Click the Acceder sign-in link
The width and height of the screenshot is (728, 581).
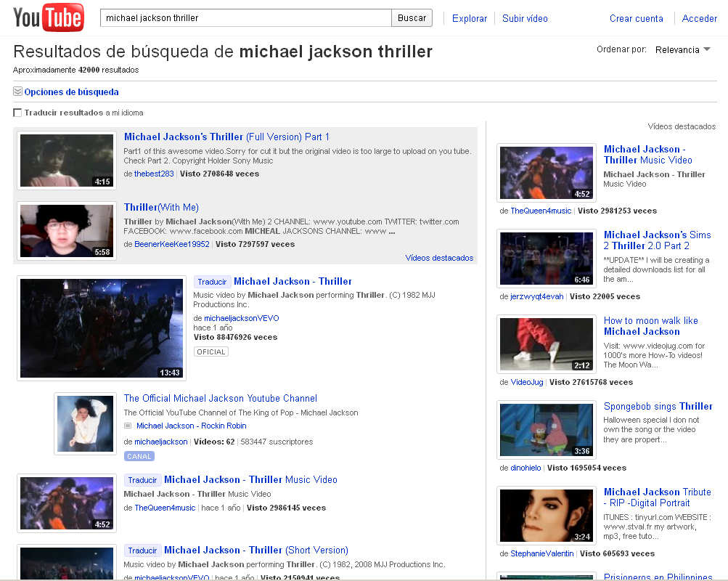[699, 18]
